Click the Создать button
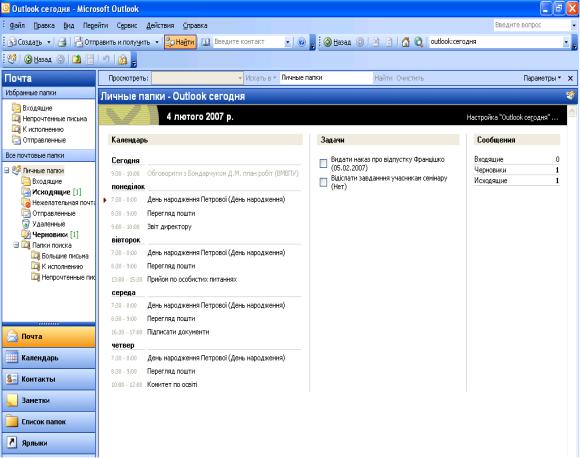 coord(25,42)
